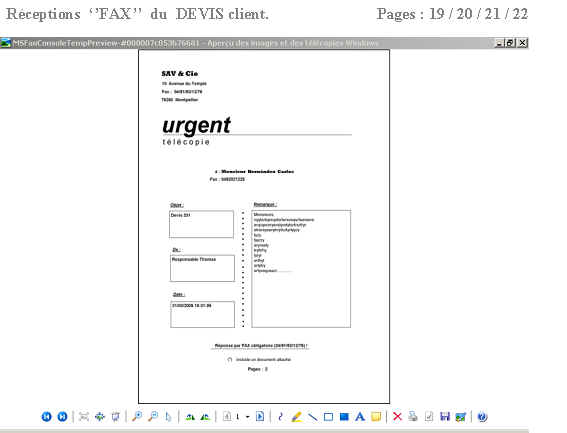Click the red X delete icon

[x=397, y=417]
